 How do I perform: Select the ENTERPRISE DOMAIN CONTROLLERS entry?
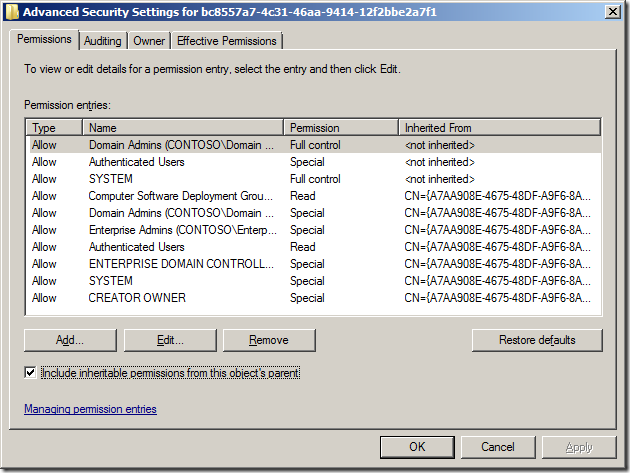point(180,264)
